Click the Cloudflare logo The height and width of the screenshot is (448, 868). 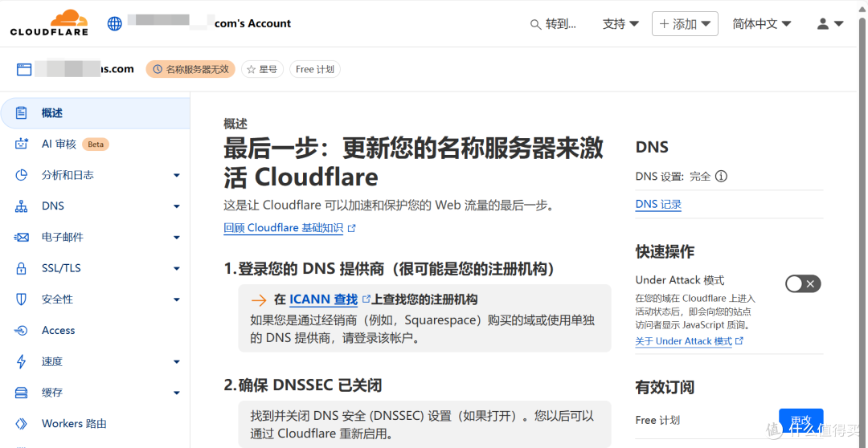point(49,22)
